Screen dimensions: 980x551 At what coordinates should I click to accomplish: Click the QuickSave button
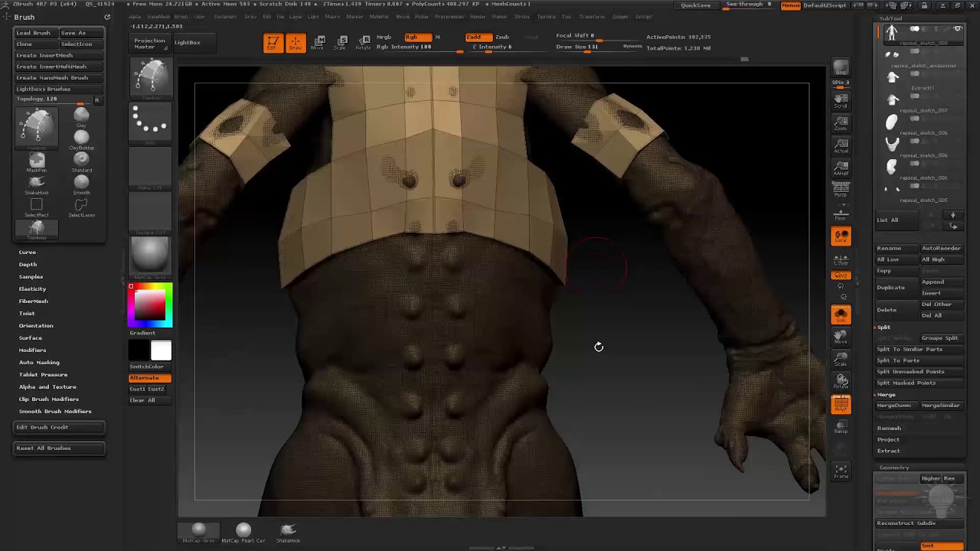pos(696,5)
